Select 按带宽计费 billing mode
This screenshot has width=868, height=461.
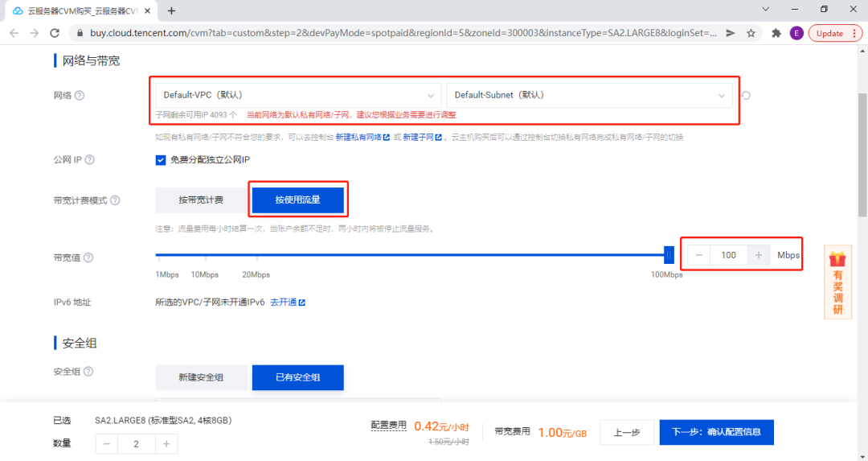(x=201, y=200)
